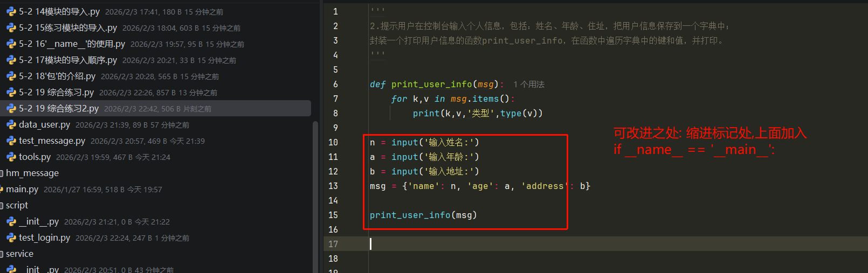Click Python icon of 5-2 16'__name__'的使用.py
This screenshot has height=273, width=868.
pyautogui.click(x=11, y=44)
